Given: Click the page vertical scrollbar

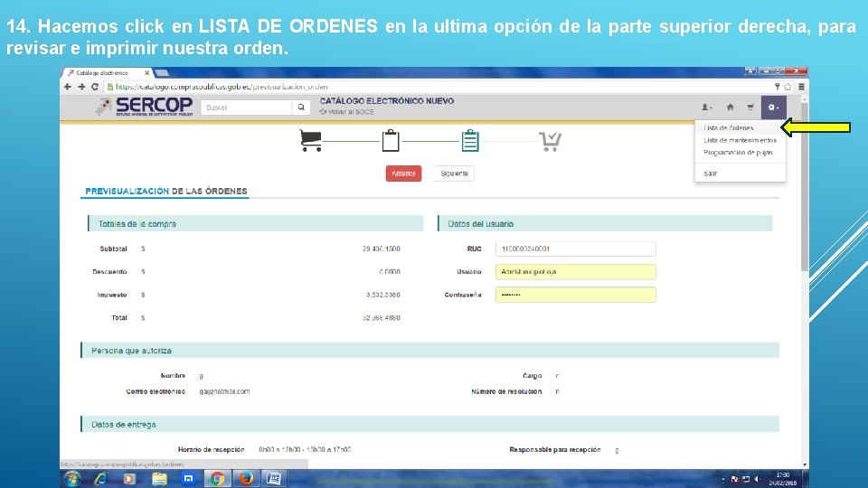Looking at the screenshot, I should coord(805,185).
